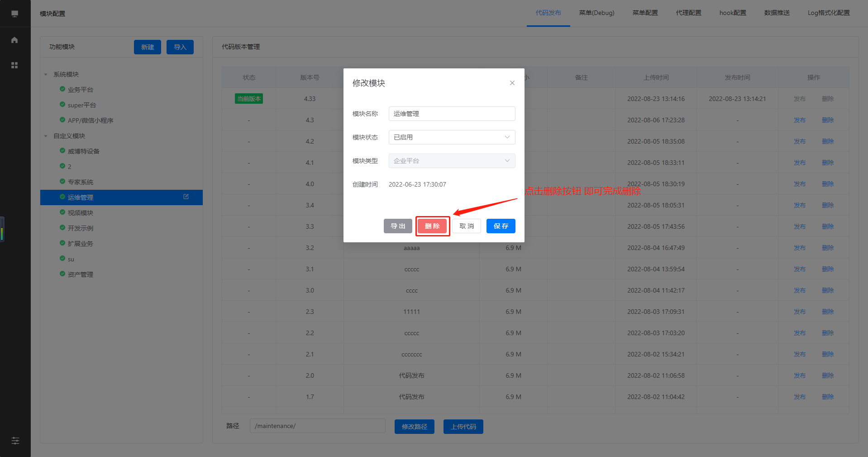Click the 11111 remark cell of version 2.3
868x457 pixels.
tap(412, 312)
